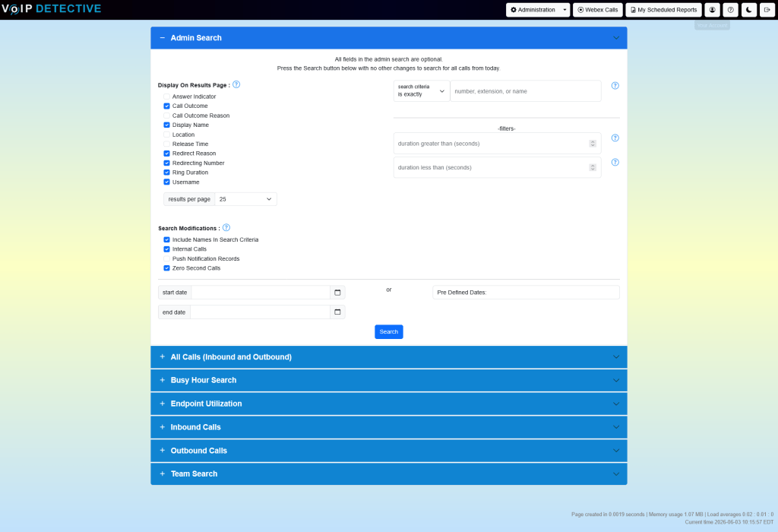
Task: Open Inbound Calls panel title
Action: tap(195, 427)
